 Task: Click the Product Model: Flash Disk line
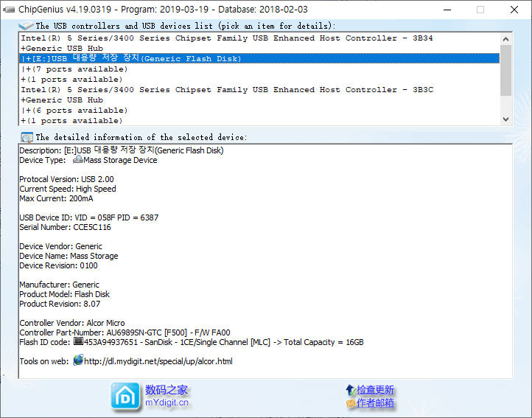[x=64, y=294]
